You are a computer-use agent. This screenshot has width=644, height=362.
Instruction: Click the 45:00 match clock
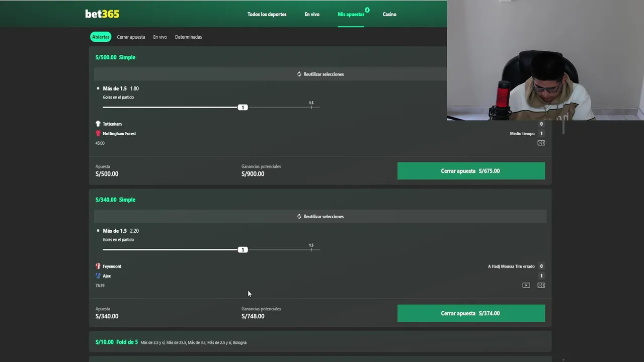point(100,143)
